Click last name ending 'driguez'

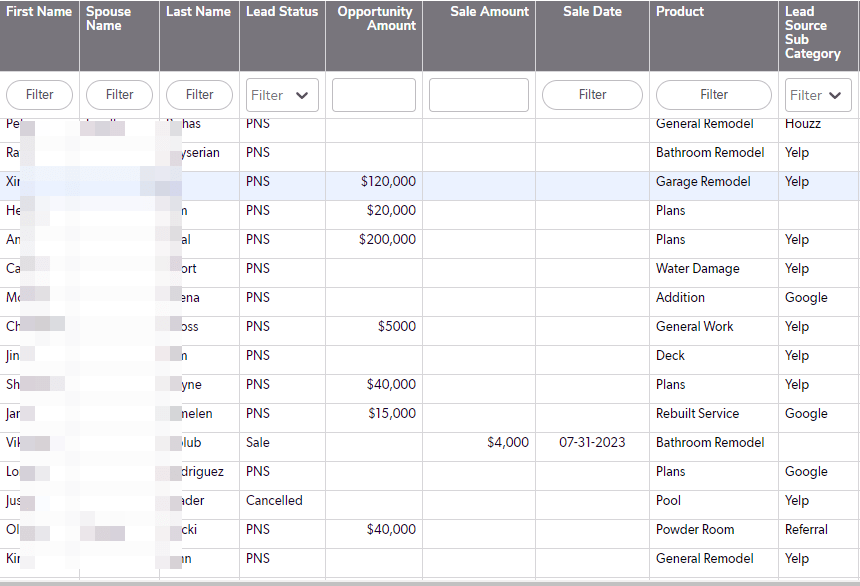(202, 472)
